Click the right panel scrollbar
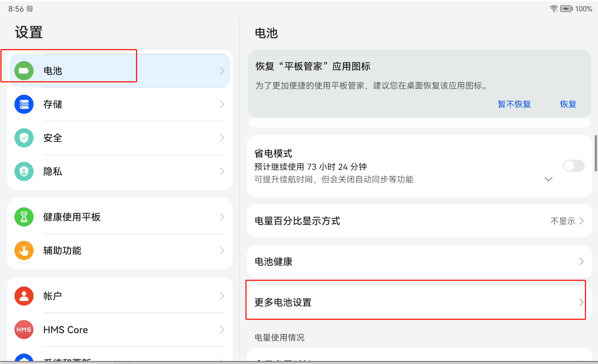598x364 pixels. pos(595,154)
